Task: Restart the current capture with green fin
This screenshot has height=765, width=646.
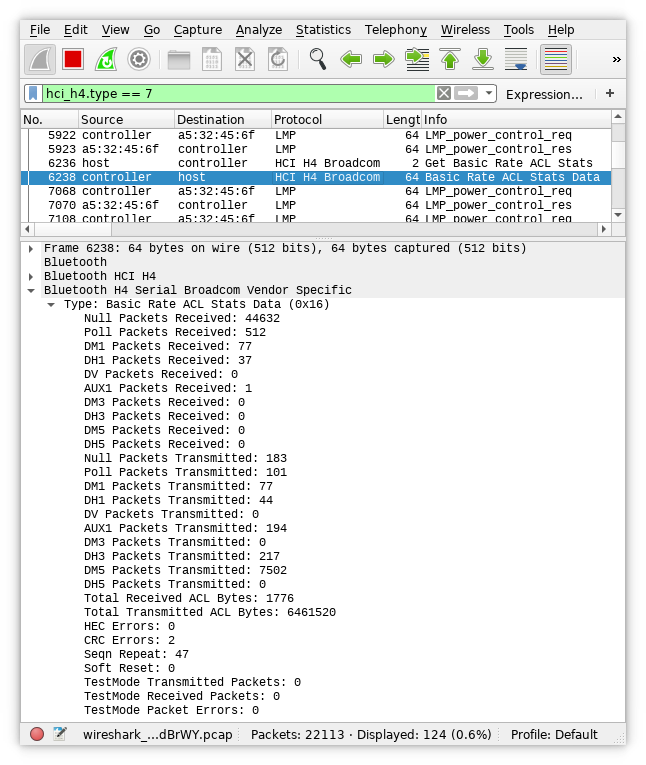Action: point(106,60)
